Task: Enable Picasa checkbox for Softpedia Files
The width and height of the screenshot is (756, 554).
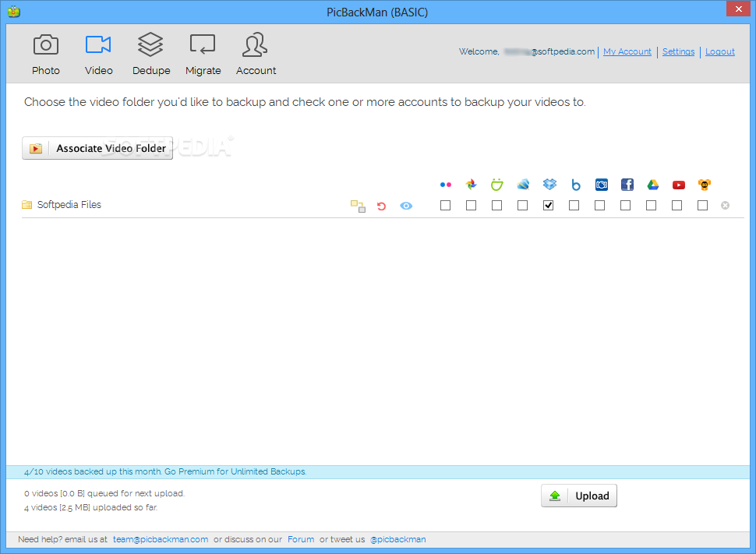Action: coord(471,206)
